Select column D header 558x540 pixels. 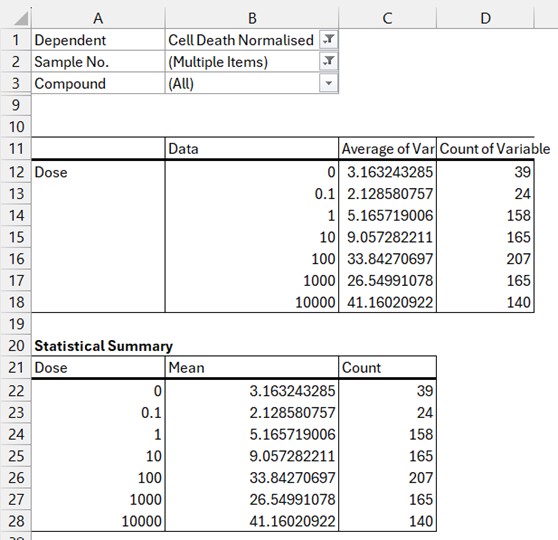tap(485, 18)
